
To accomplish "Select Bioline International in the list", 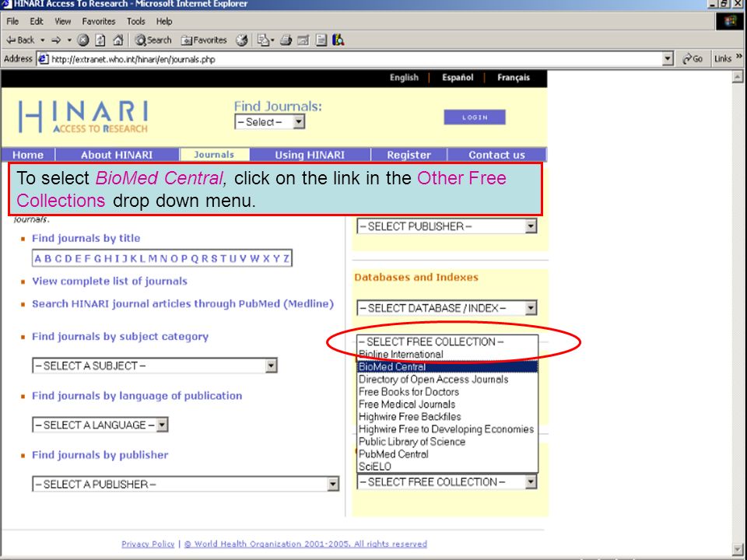I will point(447,355).
